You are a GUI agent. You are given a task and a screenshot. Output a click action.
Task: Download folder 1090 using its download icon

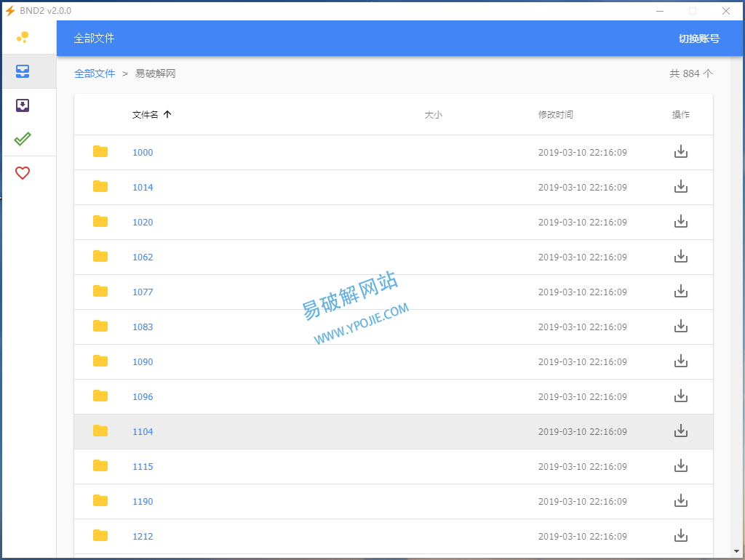(680, 361)
